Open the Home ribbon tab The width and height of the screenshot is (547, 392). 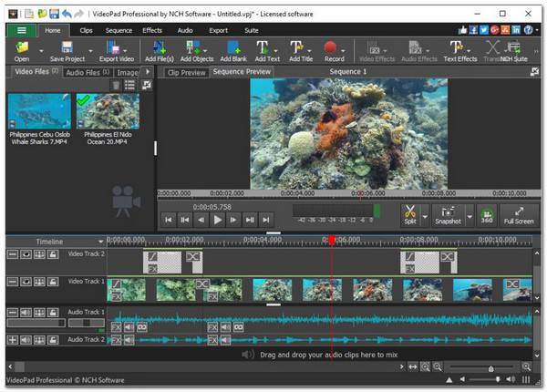coord(53,30)
